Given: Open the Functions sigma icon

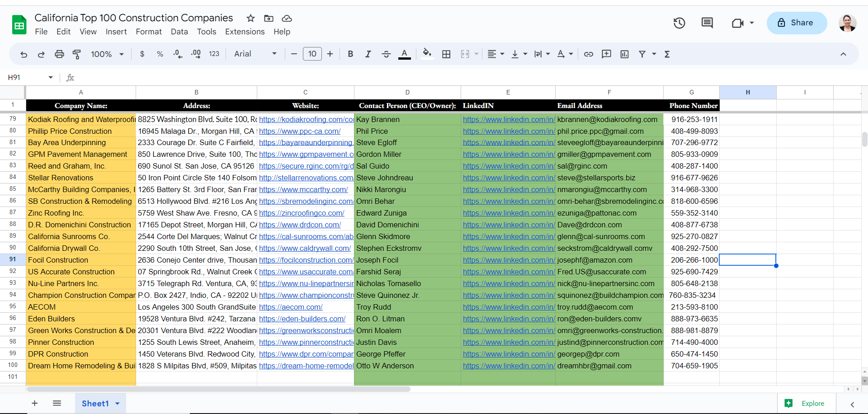Looking at the screenshot, I should (667, 54).
